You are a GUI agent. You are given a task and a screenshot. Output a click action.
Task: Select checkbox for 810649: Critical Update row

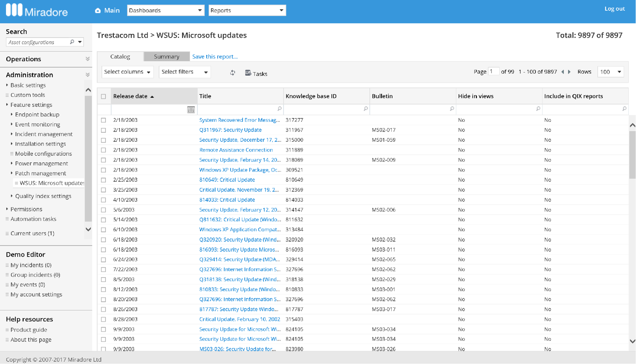pyautogui.click(x=104, y=180)
